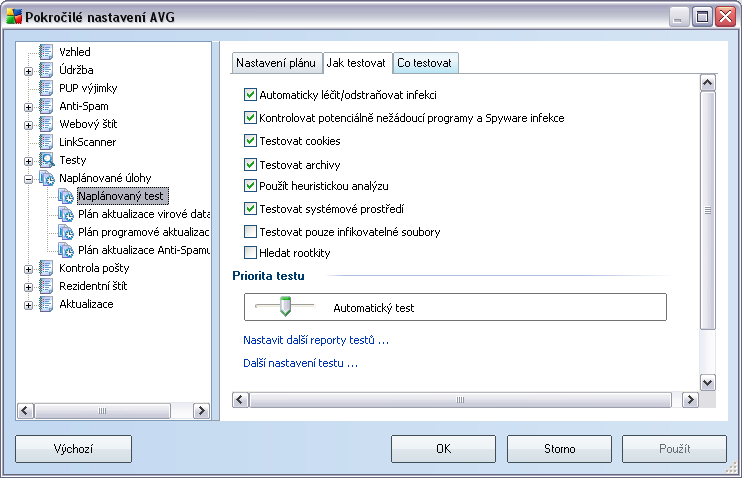Expand the Údržba tree node
Screen dimensions: 742x478
point(28,71)
